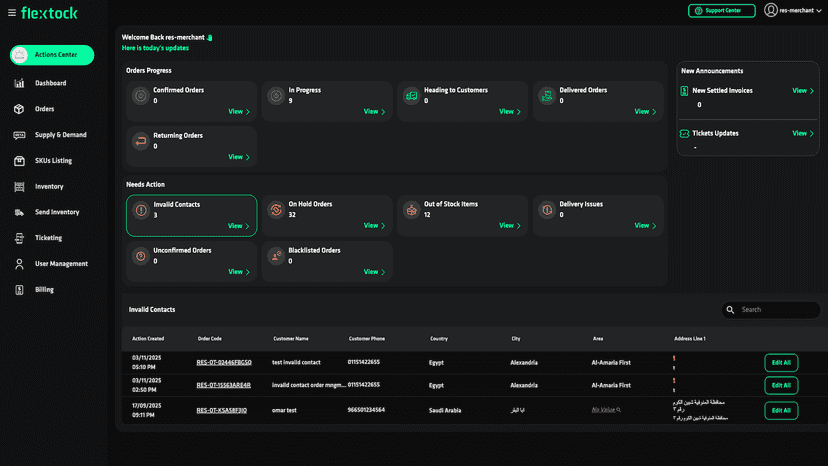The image size is (828, 466).
Task: Toggle the hamburger menu icon
Action: coord(12,13)
